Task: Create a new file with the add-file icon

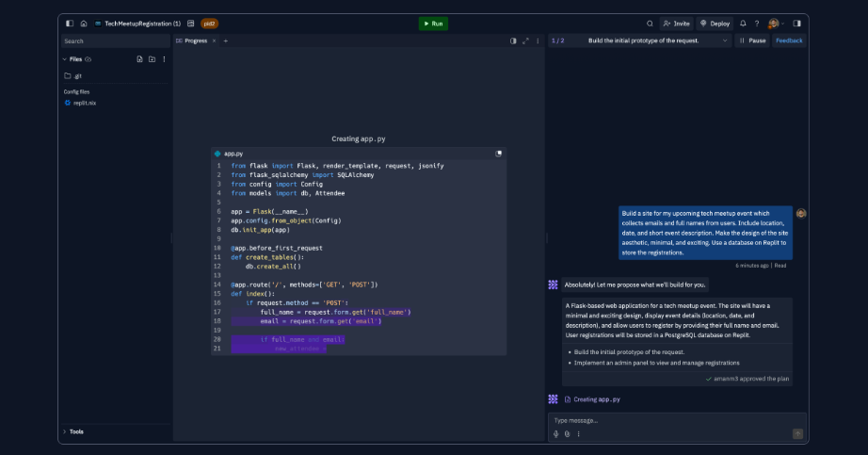Action: (139, 58)
